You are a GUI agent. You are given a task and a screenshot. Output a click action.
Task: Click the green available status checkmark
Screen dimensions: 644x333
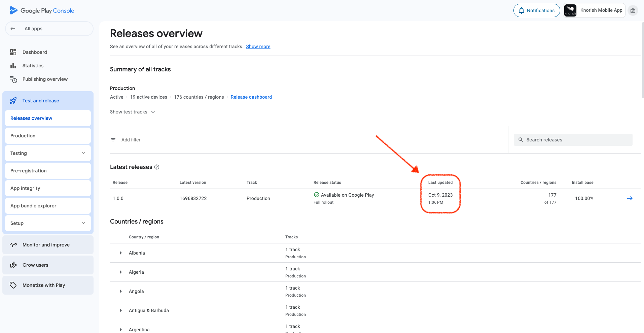coord(317,195)
